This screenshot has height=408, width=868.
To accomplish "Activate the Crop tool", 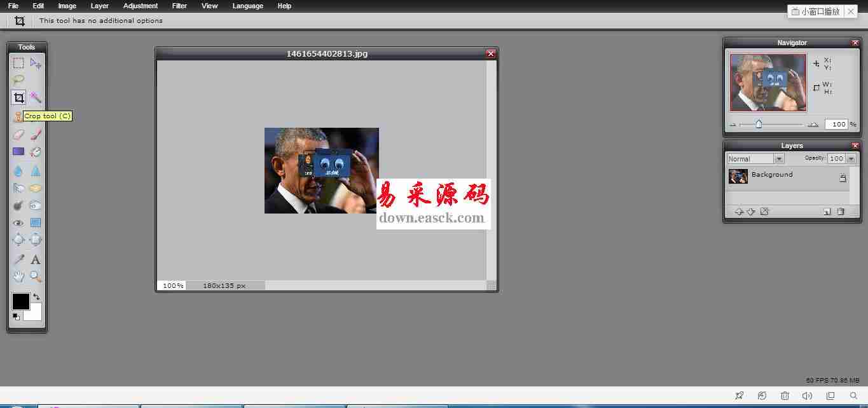I will click(x=18, y=97).
